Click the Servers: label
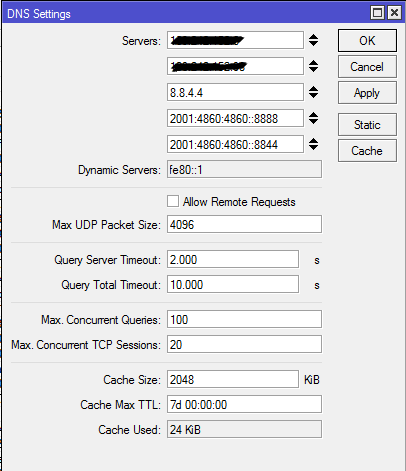Viewport: 406px width, 471px height. (141, 41)
